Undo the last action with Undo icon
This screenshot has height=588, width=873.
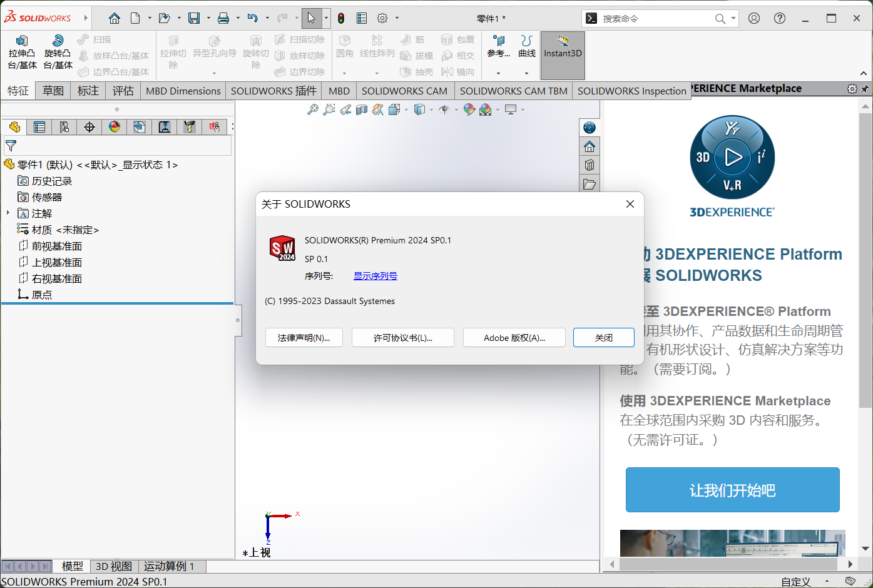point(253,18)
